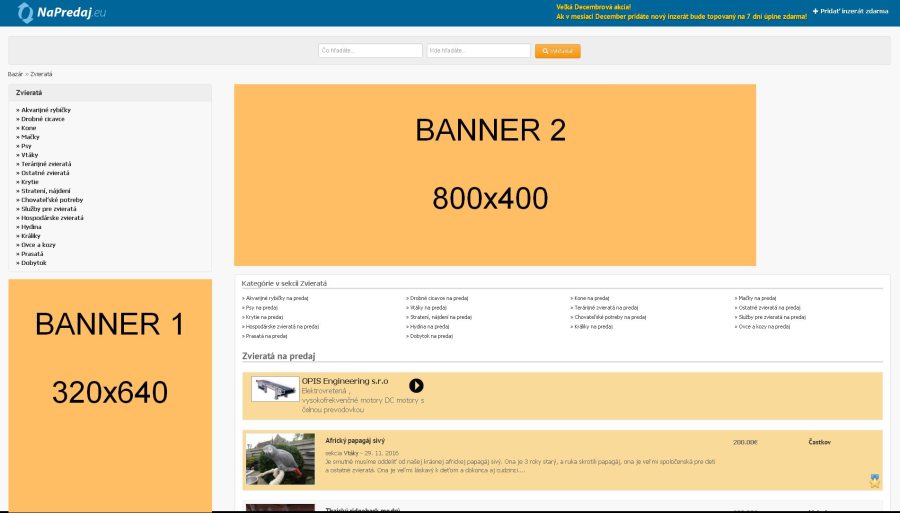Select Prasatá in sidebar list
The image size is (900, 513).
click(x=32, y=254)
